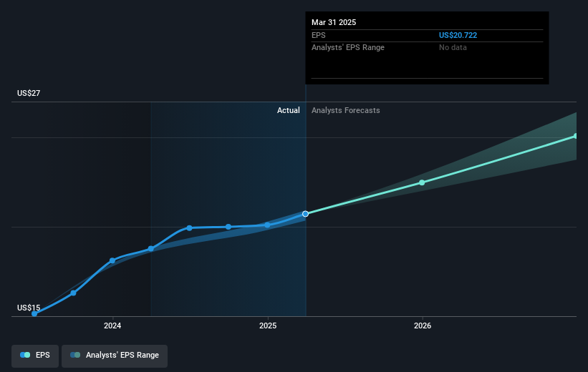Click the Analysts' EPS Range tooltip row label
This screenshot has width=588, height=372.
[348, 48]
